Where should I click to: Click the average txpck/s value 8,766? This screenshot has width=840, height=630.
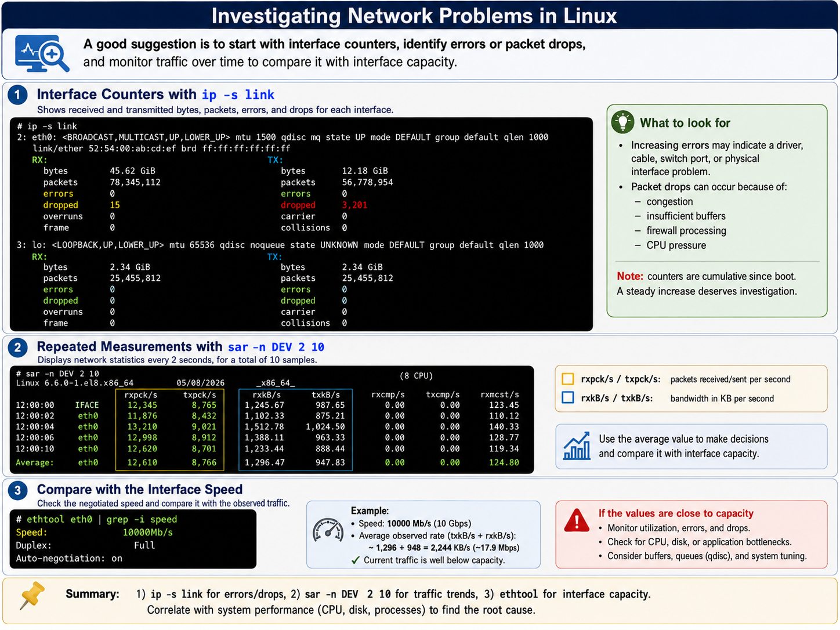tap(204, 463)
